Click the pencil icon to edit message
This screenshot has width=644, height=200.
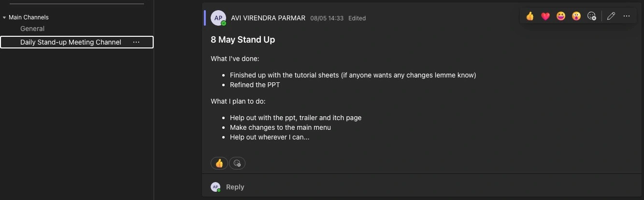pyautogui.click(x=611, y=16)
